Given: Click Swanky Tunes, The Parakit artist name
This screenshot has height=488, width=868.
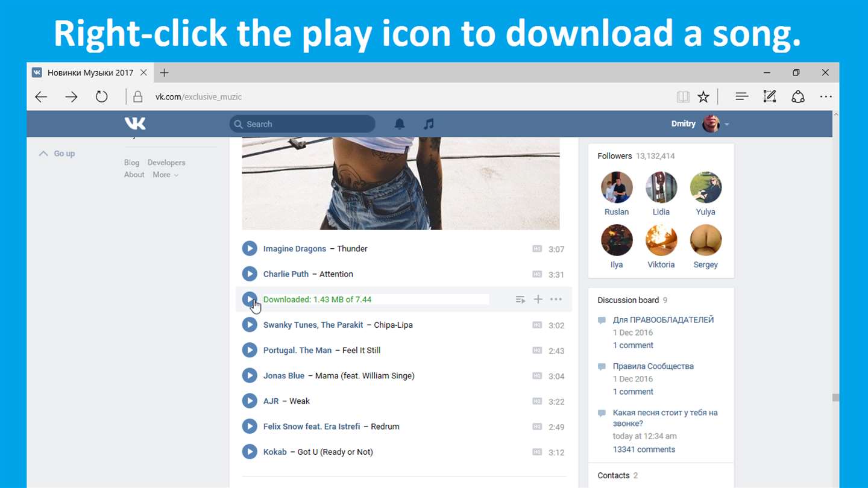Looking at the screenshot, I should click(313, 325).
